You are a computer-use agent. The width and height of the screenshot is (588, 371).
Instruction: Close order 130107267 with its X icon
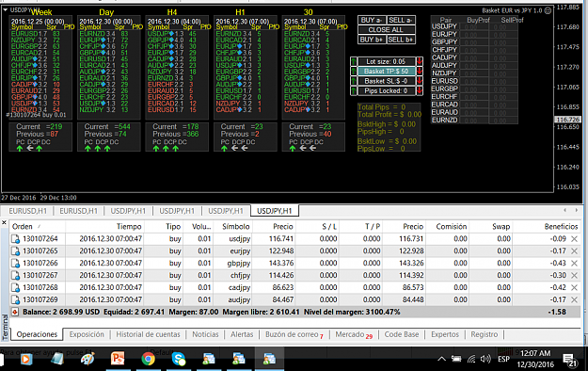[574, 275]
